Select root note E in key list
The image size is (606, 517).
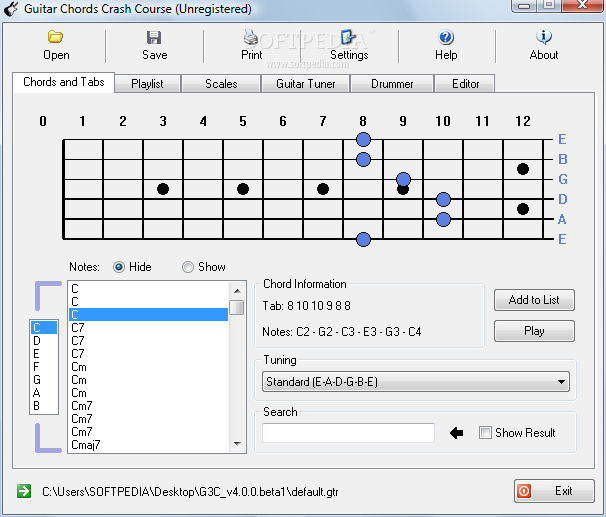44,354
